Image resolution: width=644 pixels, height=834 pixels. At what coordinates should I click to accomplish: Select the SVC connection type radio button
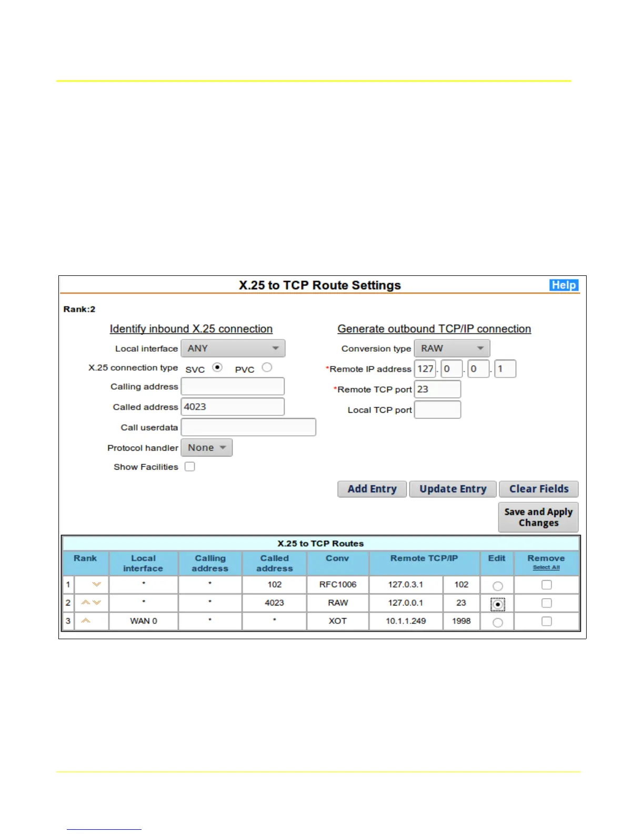tap(217, 368)
